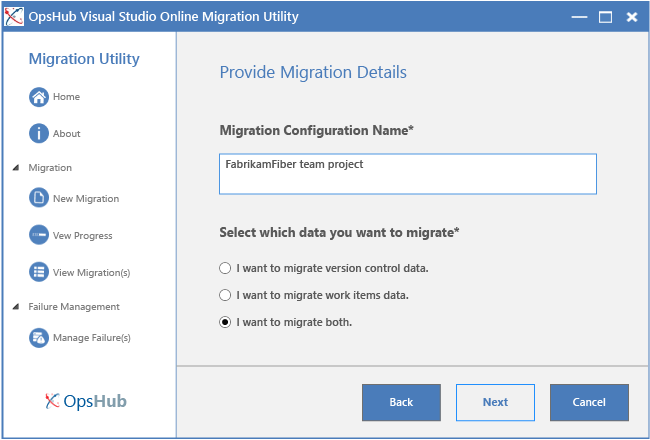The height and width of the screenshot is (440, 650).
Task: Click the Cancel button
Action: coord(589,402)
